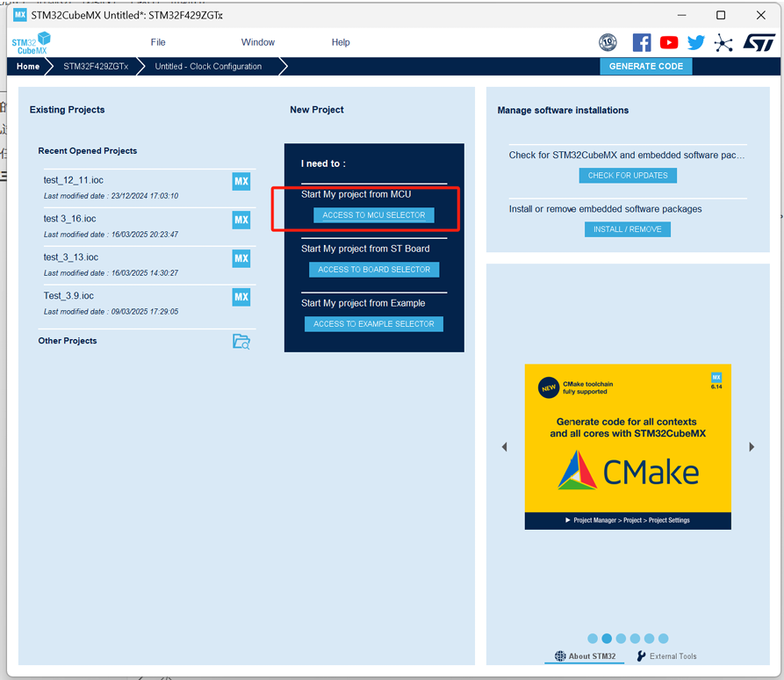This screenshot has height=680, width=784.
Task: Open the Facebook icon link
Action: [x=642, y=42]
